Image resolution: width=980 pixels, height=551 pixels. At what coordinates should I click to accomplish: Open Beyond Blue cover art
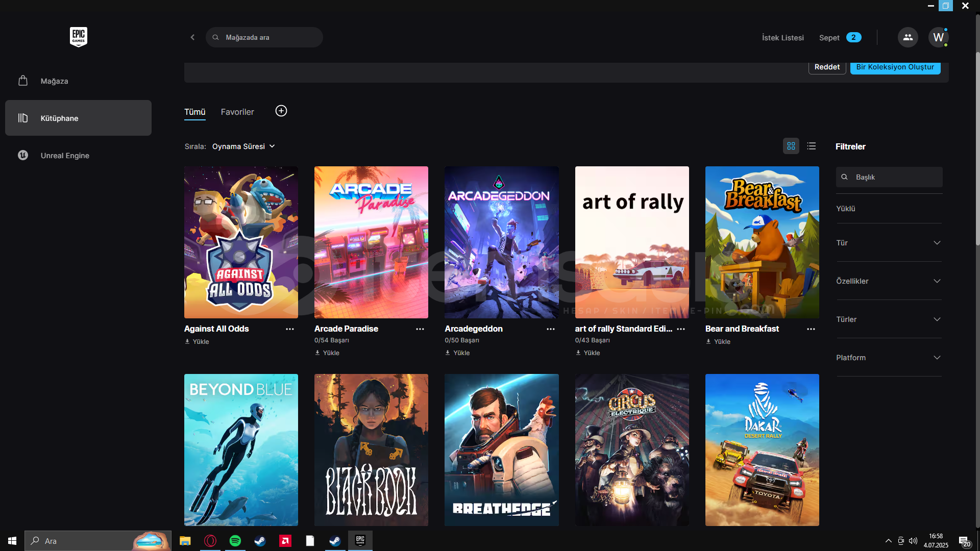(241, 450)
